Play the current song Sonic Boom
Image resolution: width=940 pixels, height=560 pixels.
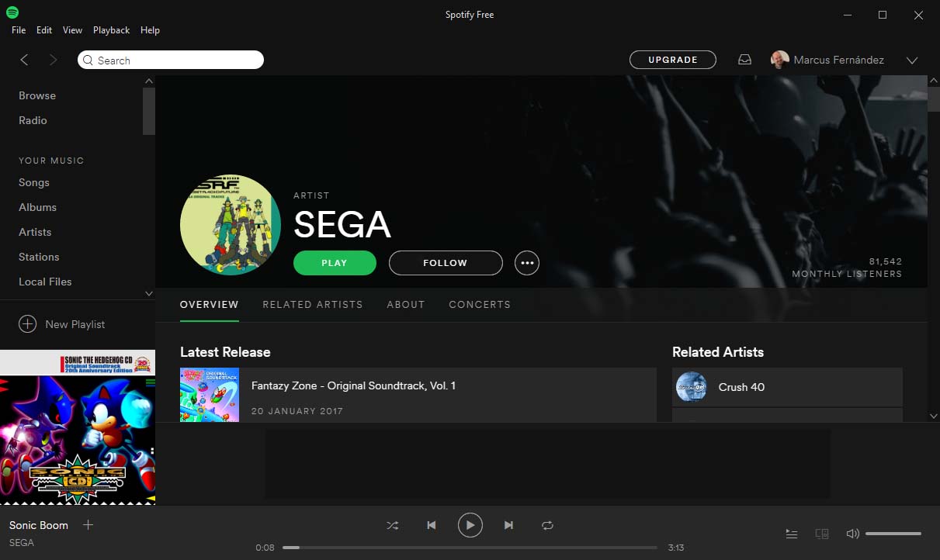coord(470,525)
